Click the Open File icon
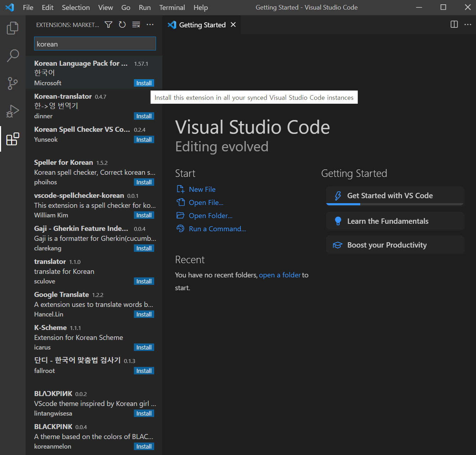Image resolution: width=476 pixels, height=455 pixels. click(x=180, y=202)
